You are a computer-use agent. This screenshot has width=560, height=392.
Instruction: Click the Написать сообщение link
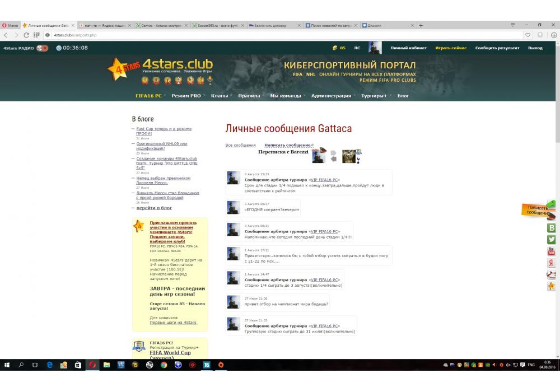tap(287, 145)
